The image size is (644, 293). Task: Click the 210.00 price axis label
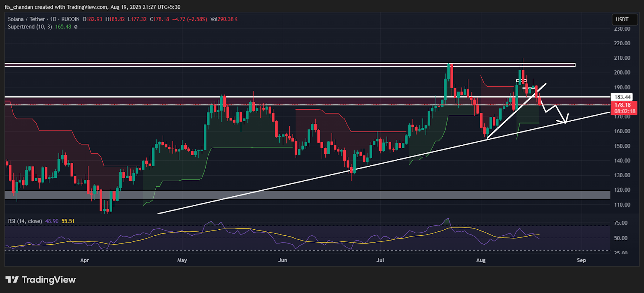click(x=622, y=58)
